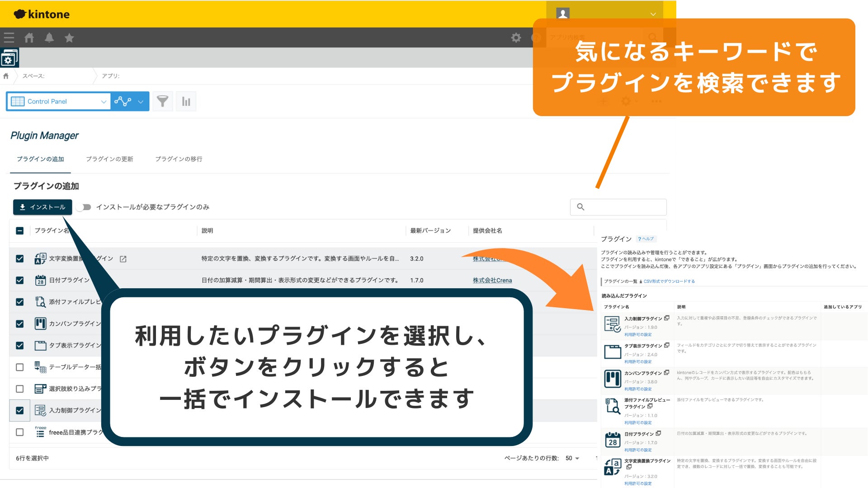
Task: Click the インストール button
Action: point(42,207)
